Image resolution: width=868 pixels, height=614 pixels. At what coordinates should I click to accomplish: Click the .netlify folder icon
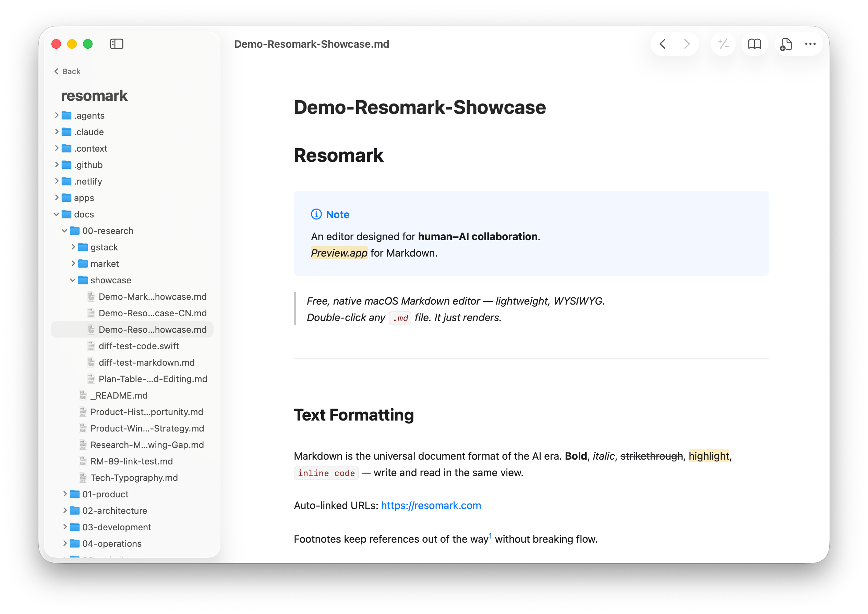(67, 181)
